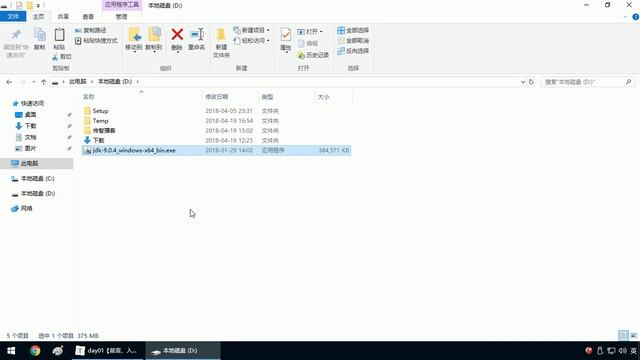Launch Chrome from the taskbar
This screenshot has height=360, width=640.
(35, 351)
